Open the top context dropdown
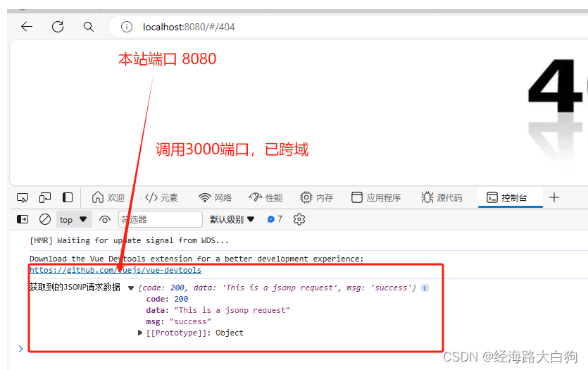 tap(74, 219)
